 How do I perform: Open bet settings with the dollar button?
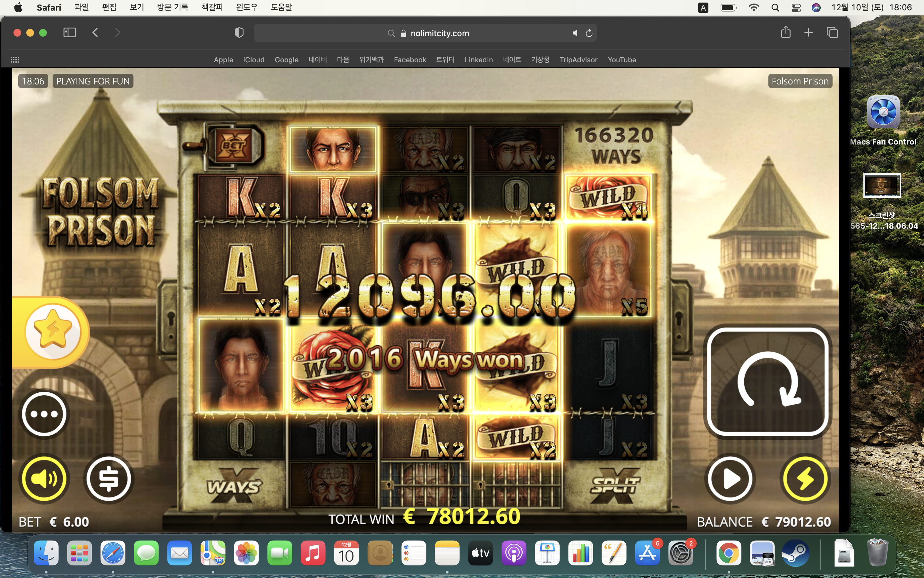(x=109, y=478)
